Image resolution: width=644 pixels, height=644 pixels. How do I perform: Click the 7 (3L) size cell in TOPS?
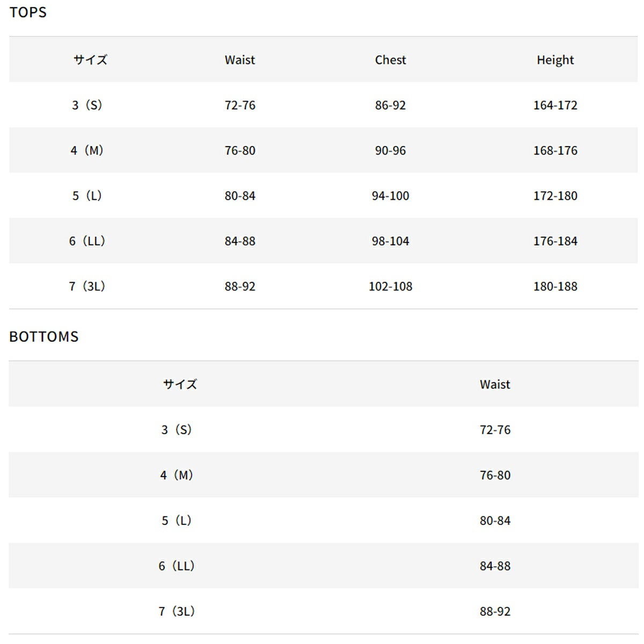(87, 286)
